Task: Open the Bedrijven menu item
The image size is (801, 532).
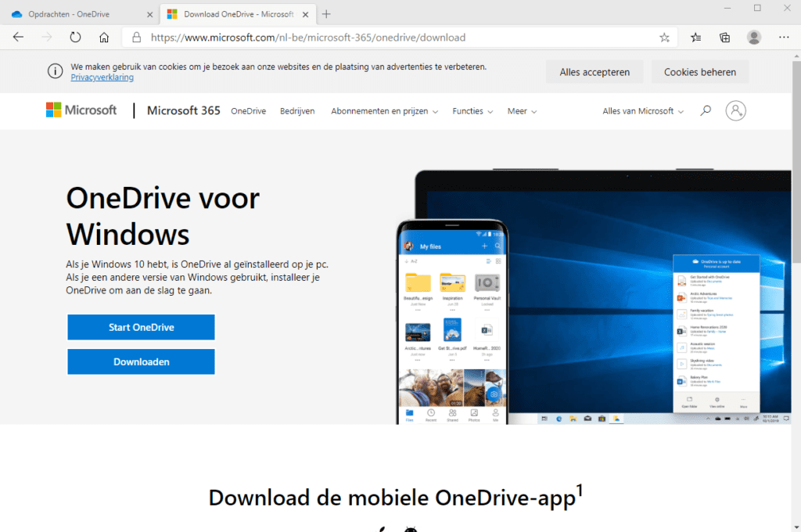Action: [297, 111]
